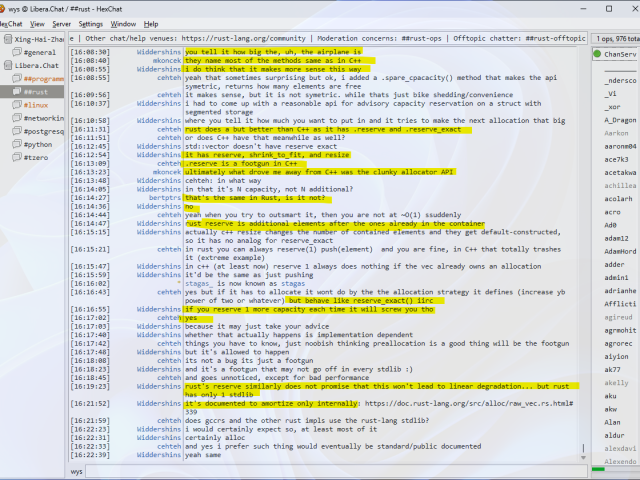Select user A_Dragon in user list
The height and width of the screenshot is (480, 640).
(x=620, y=120)
